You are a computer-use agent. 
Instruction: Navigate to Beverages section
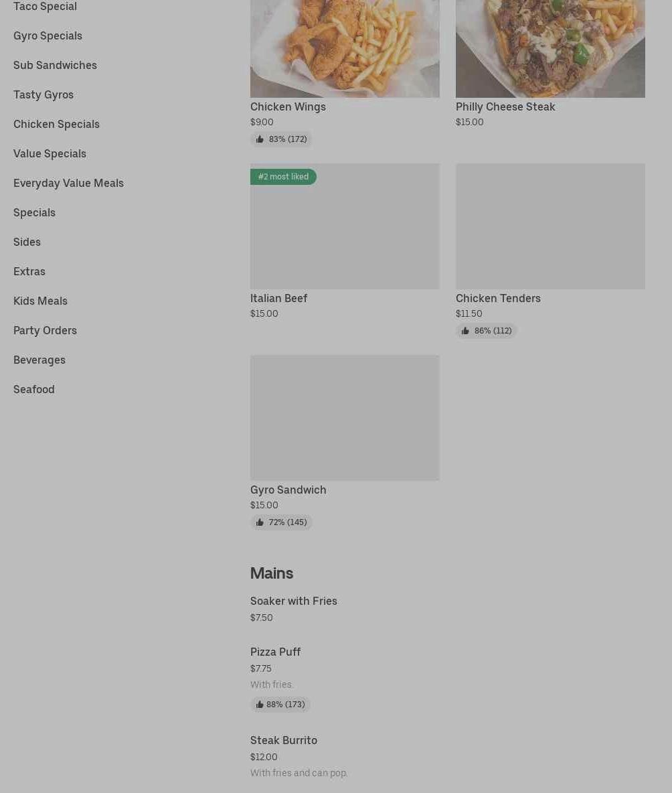pos(39,360)
